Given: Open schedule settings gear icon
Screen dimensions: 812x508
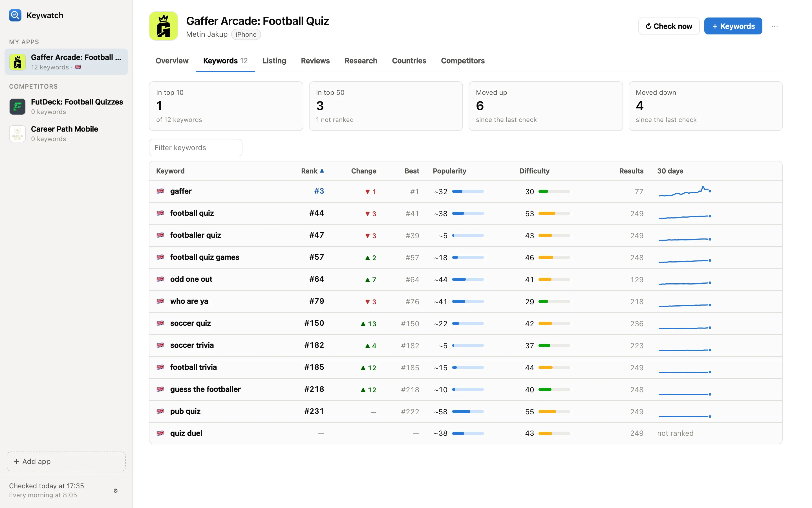Looking at the screenshot, I should point(115,491).
